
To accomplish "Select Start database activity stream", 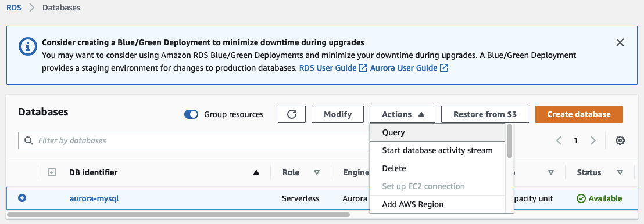I will pyautogui.click(x=438, y=150).
